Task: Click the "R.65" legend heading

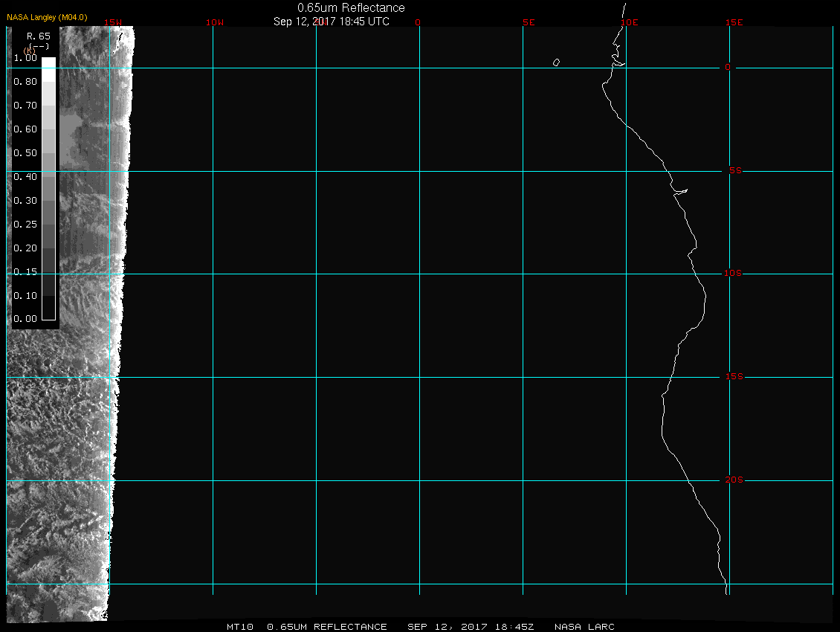Action: coord(39,36)
